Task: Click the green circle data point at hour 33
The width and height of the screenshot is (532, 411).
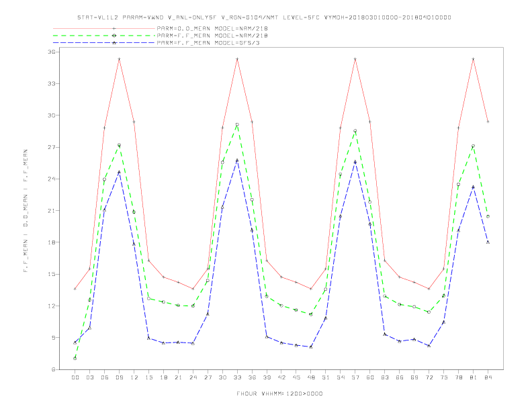Action: [x=237, y=125]
